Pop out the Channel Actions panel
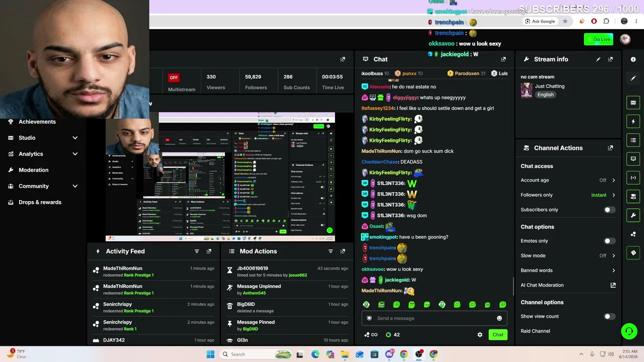644x362 pixels. coord(610,148)
